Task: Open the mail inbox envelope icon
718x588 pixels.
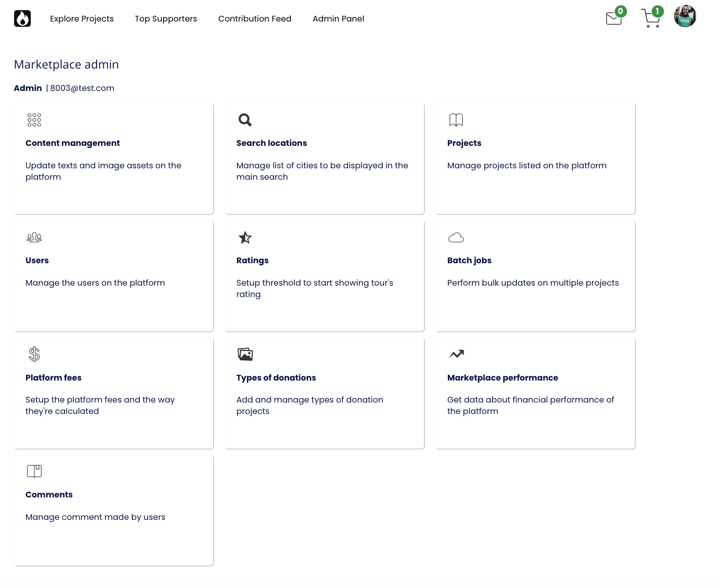Action: 614,18
